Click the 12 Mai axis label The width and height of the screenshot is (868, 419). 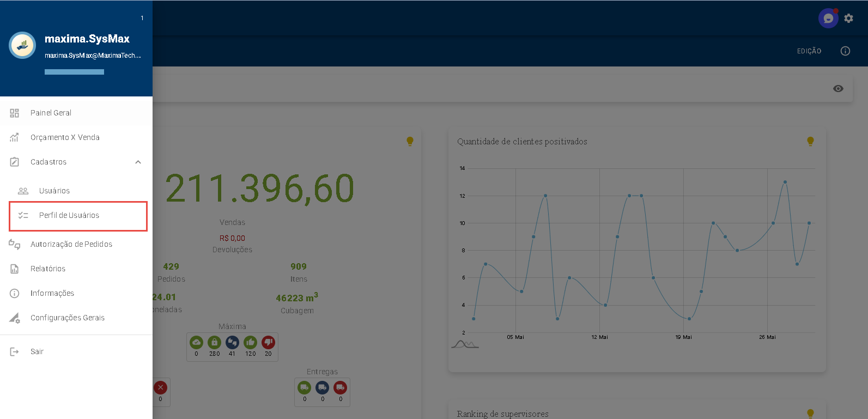(599, 337)
